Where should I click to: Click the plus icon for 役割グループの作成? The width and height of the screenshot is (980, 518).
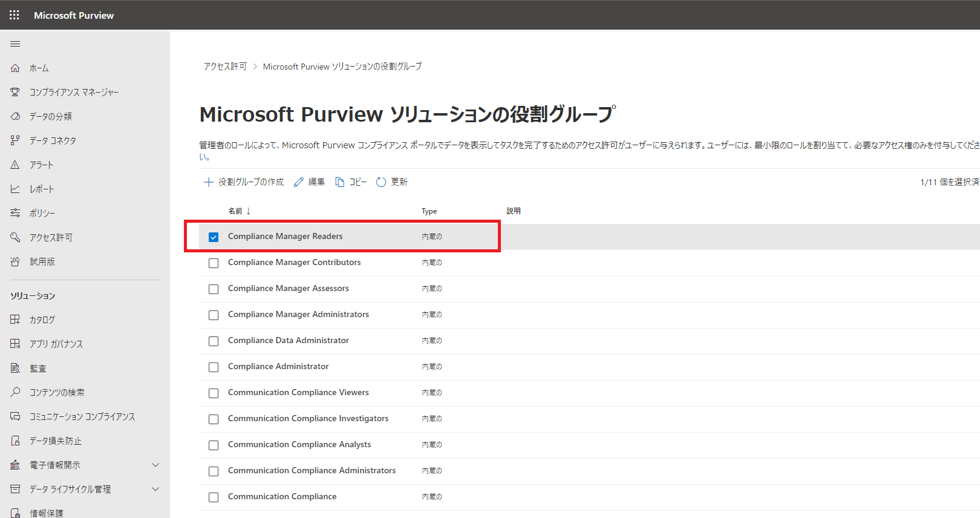point(208,182)
